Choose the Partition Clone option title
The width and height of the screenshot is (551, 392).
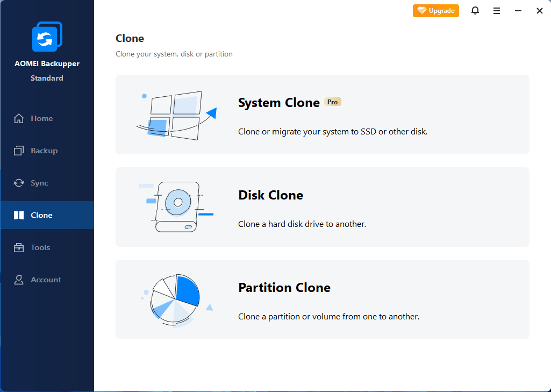pos(284,288)
